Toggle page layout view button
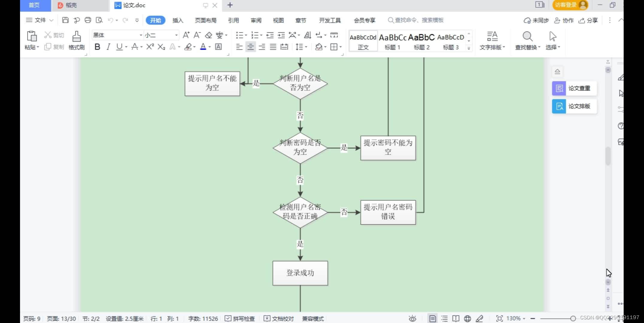 (x=432, y=319)
